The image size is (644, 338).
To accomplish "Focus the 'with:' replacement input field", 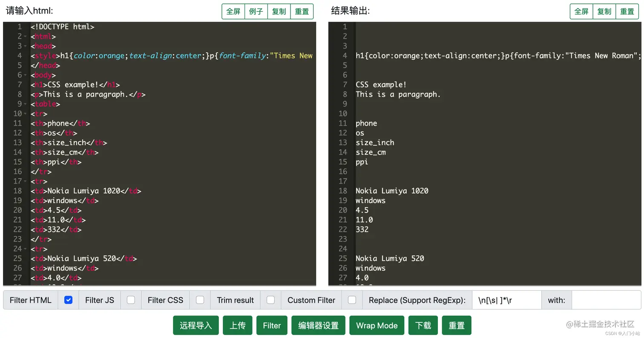I will 606,300.
